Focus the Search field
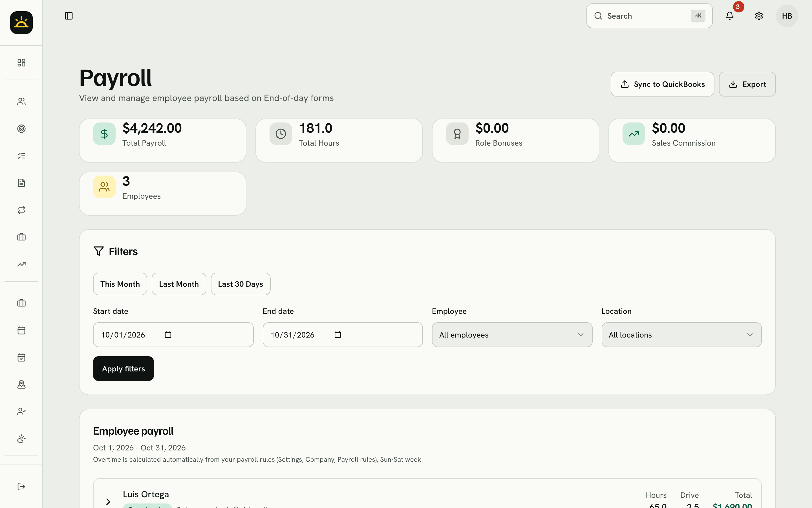 649,16
